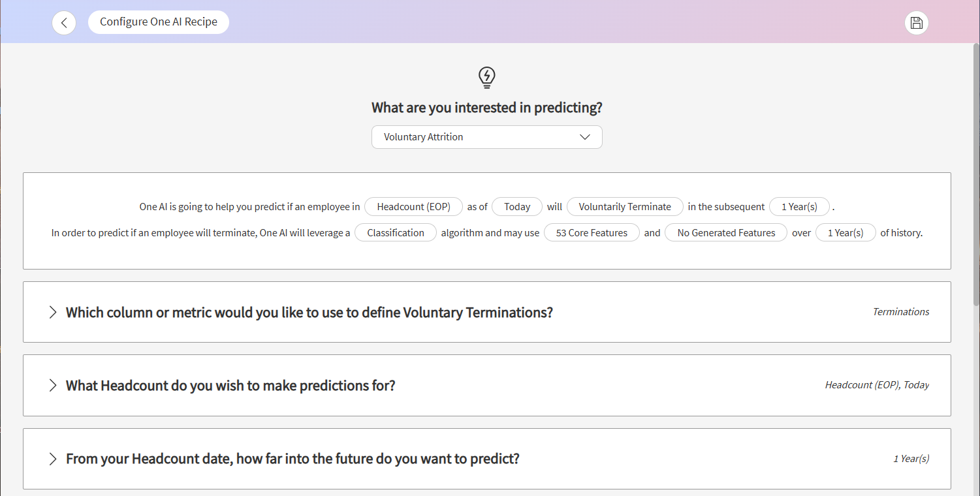Click the subsequent 1 Year(s) pill
The height and width of the screenshot is (496, 980).
[799, 206]
